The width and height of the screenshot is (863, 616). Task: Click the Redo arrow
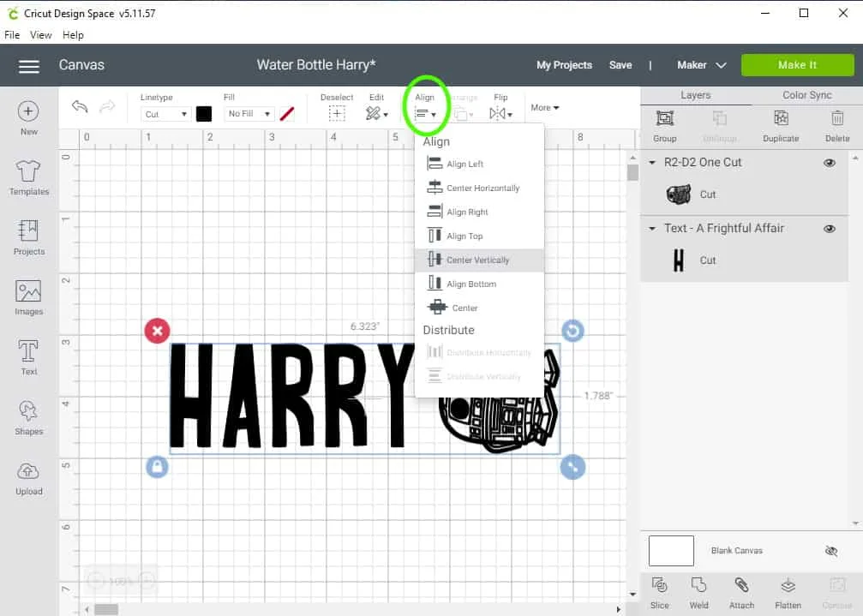click(x=107, y=105)
